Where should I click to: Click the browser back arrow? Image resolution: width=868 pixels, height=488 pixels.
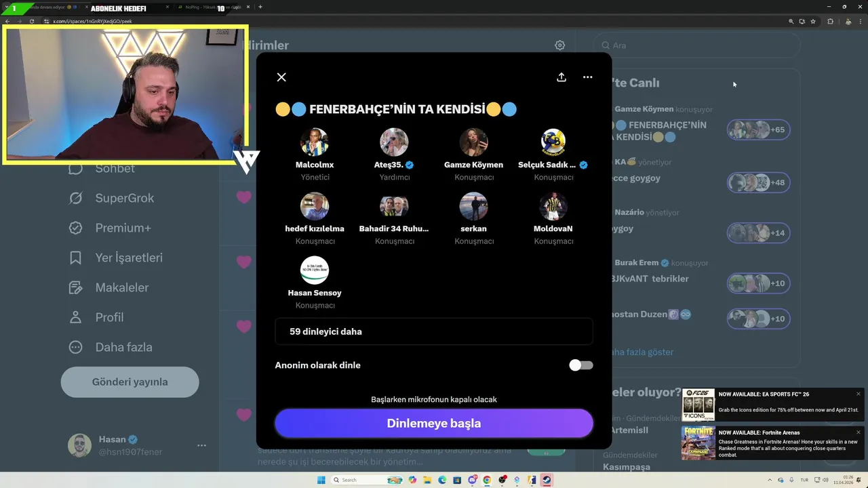7,21
